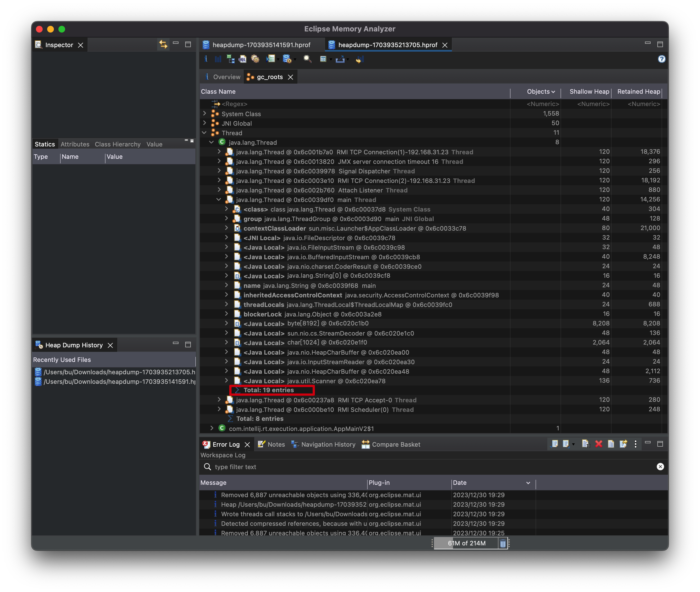Open the Error Log view menu dots

tap(635, 444)
